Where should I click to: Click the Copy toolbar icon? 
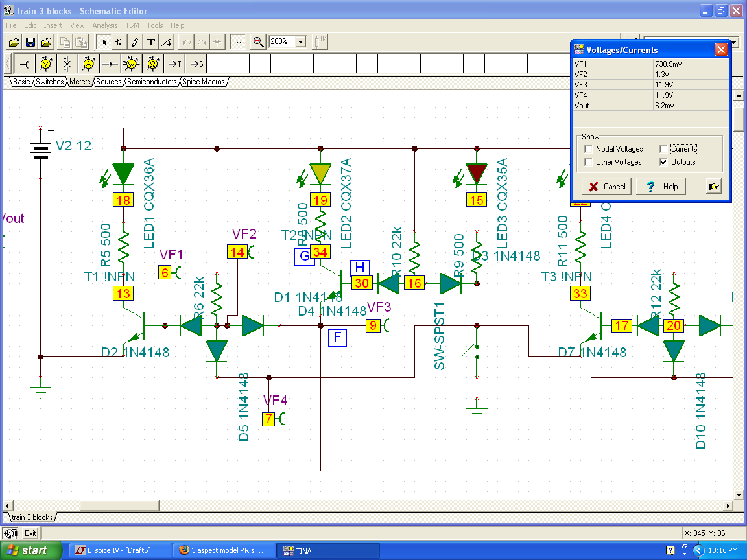pos(65,42)
